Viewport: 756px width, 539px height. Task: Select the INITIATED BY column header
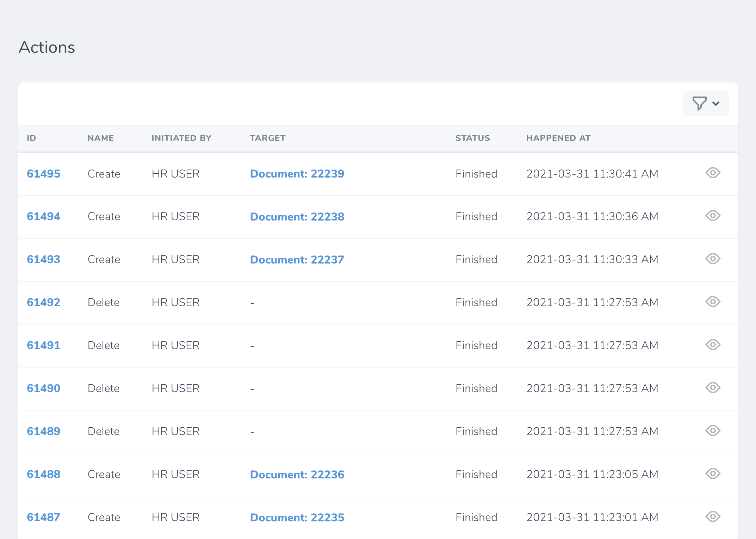181,138
